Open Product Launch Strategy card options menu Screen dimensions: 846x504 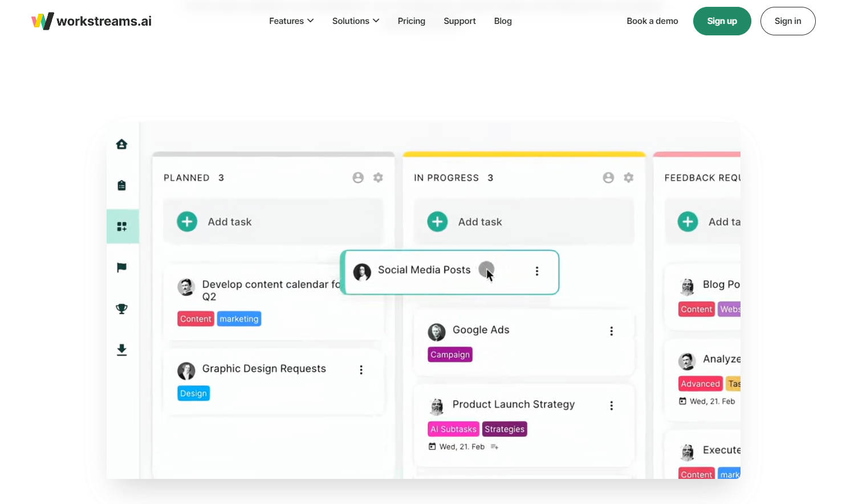(x=611, y=405)
